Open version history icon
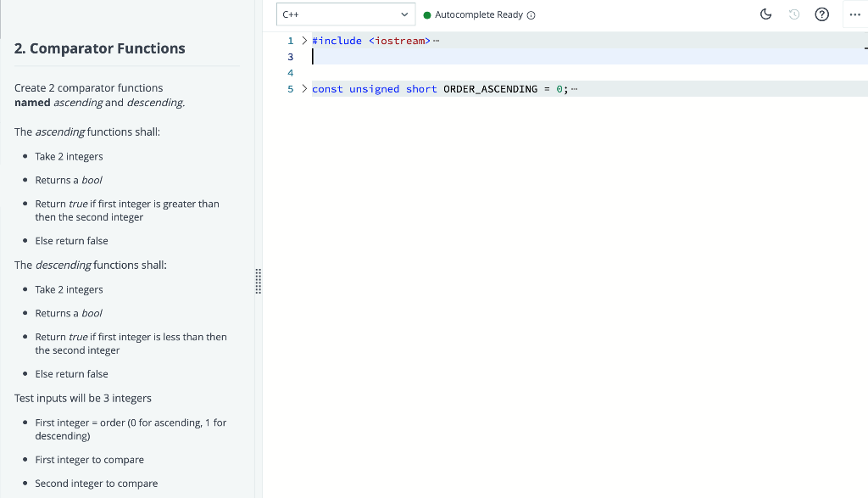Image resolution: width=868 pixels, height=498 pixels. point(793,14)
